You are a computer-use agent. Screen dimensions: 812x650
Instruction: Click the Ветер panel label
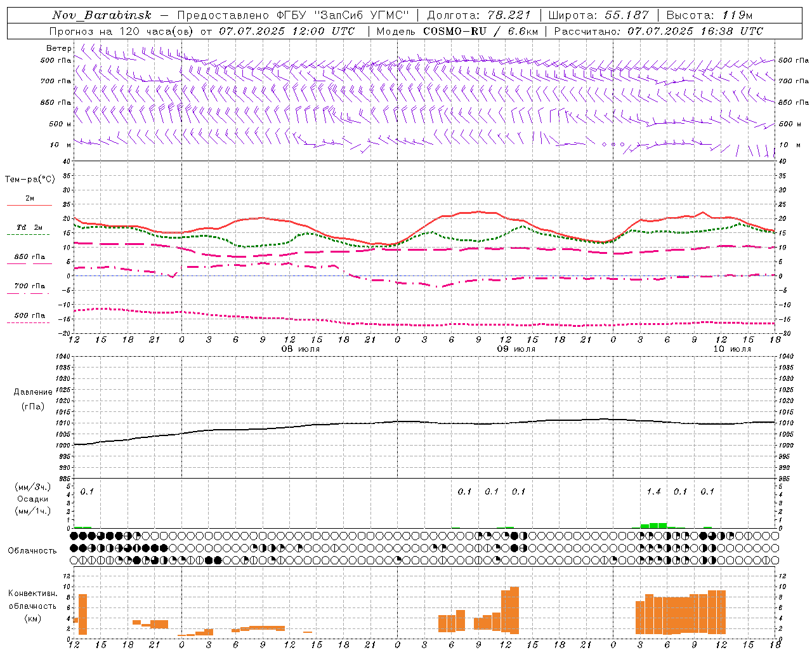coord(59,48)
